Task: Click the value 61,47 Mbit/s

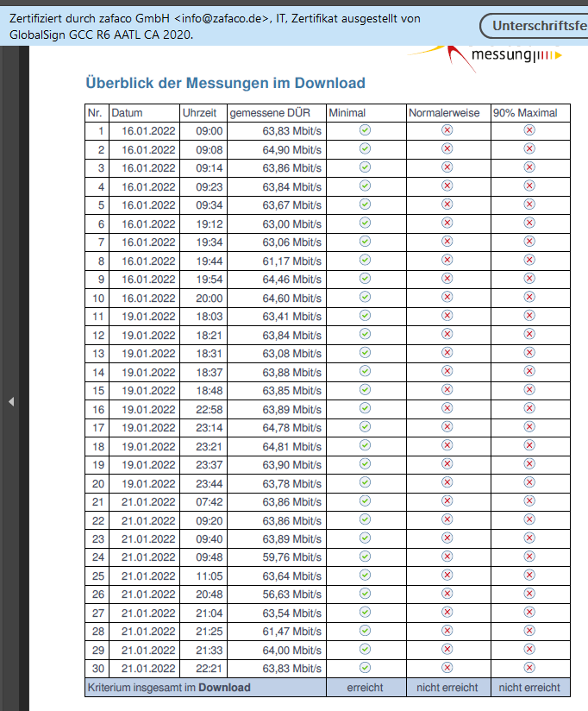Action: [291, 632]
